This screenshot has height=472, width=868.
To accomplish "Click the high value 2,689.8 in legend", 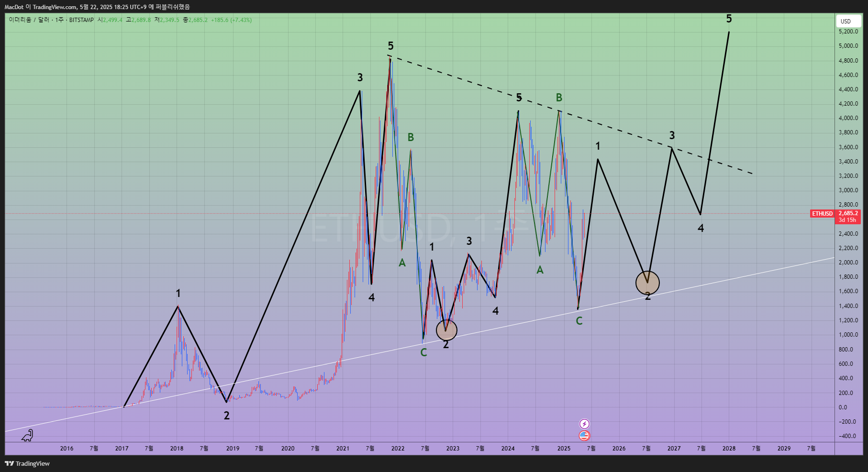I will pos(141,20).
